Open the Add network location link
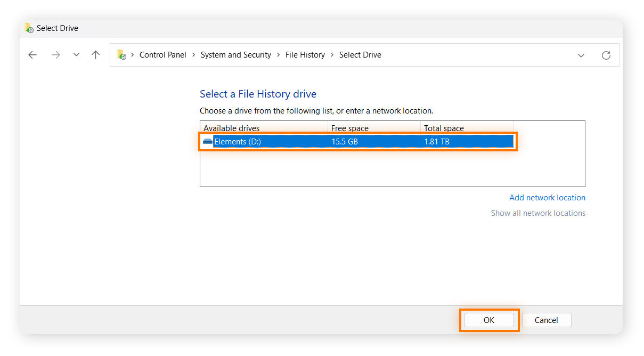This screenshot has height=356, width=644. tap(547, 198)
